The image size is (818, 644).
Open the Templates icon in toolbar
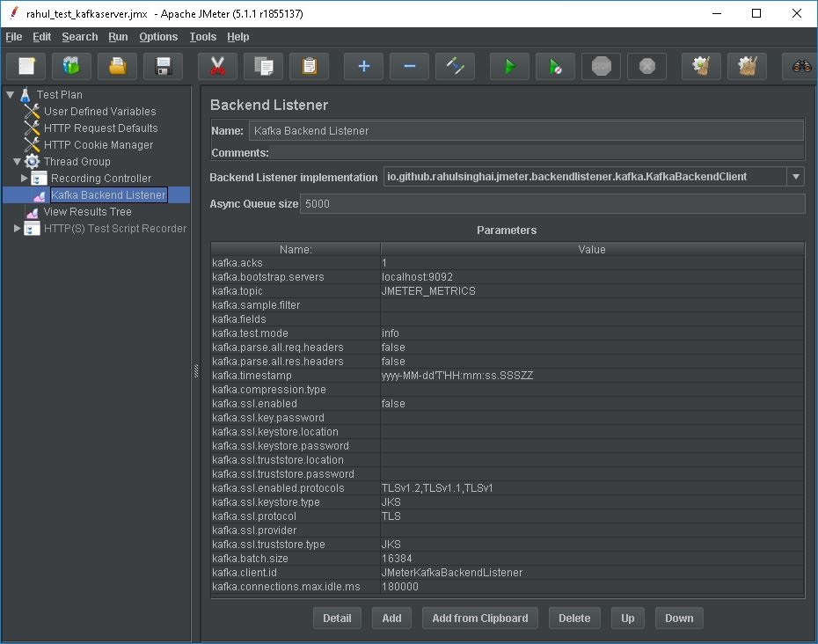[71, 66]
